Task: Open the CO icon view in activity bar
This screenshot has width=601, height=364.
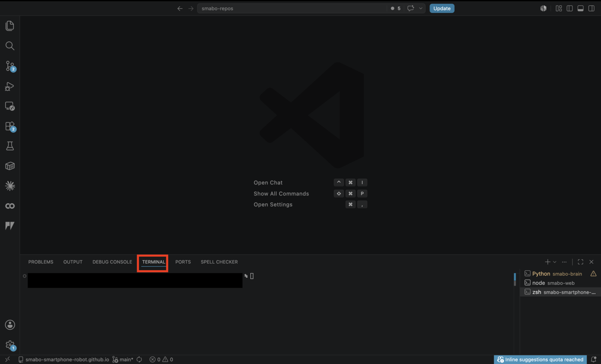Action: coord(9,206)
